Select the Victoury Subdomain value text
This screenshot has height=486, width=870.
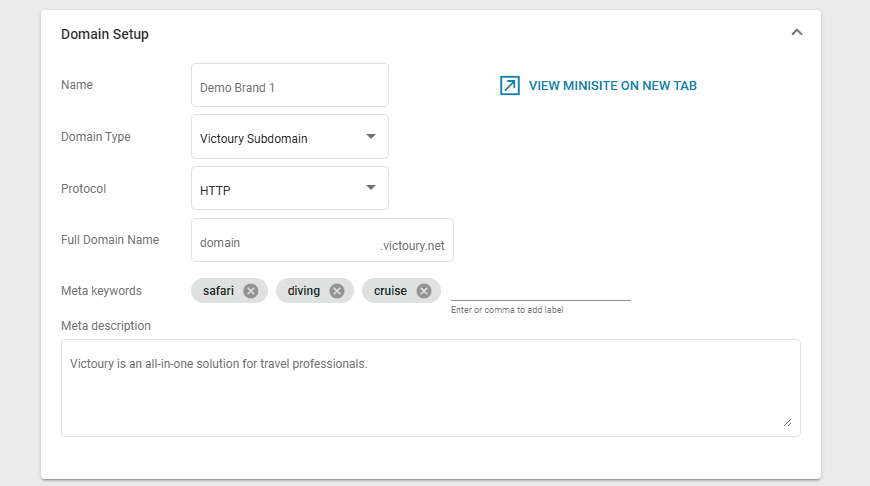point(254,138)
